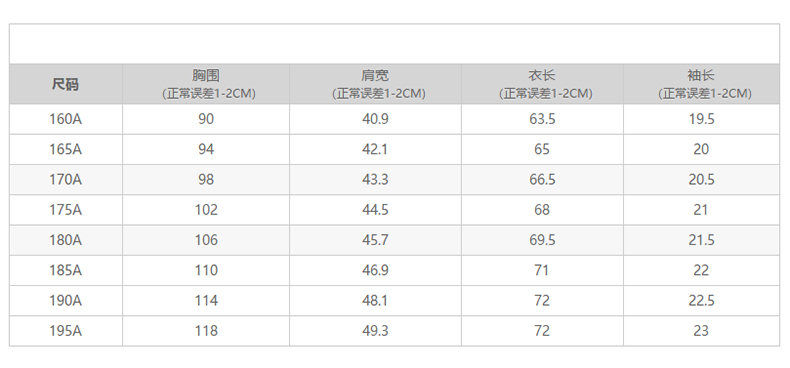Screen dimensions: 790x368
Task: Select the 160A size row label
Action: click(65, 119)
